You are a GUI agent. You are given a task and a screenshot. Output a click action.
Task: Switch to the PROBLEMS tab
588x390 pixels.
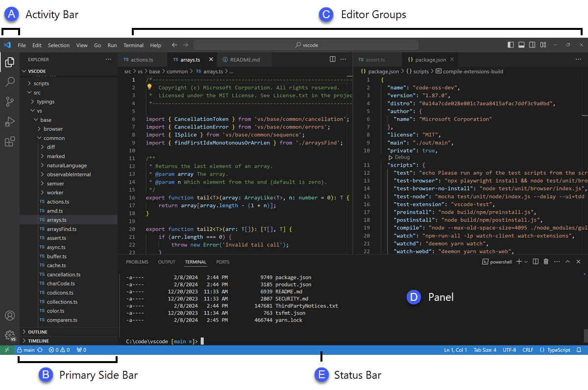pyautogui.click(x=137, y=262)
